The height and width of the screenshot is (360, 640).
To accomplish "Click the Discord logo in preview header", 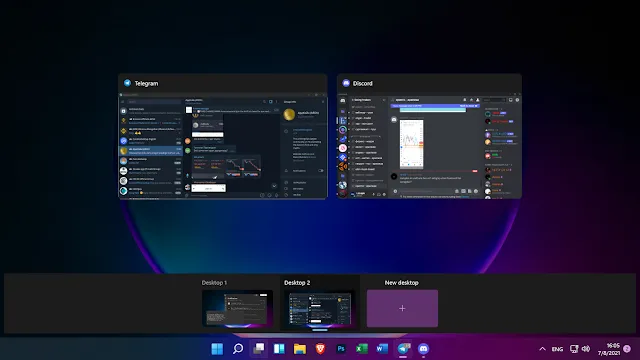I will click(346, 83).
